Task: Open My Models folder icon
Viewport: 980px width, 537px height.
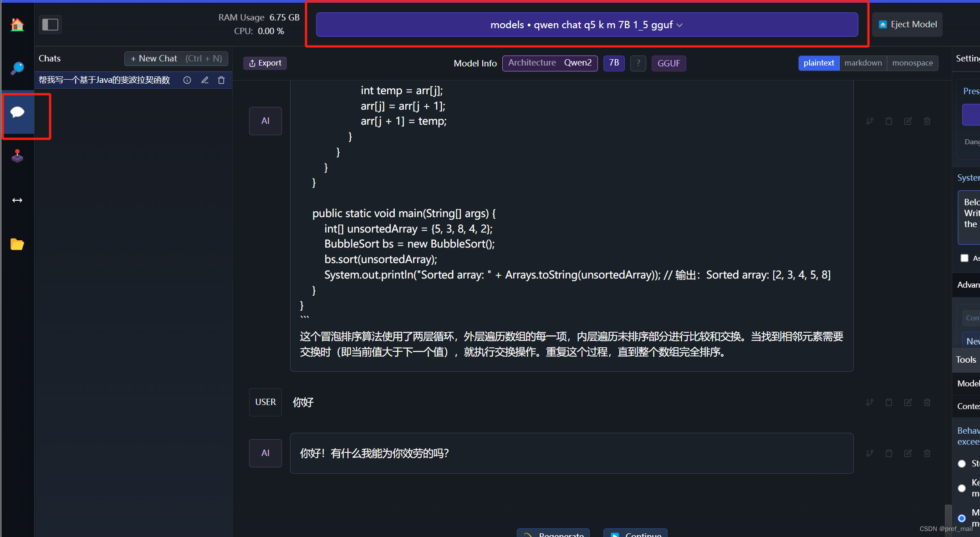Action: pyautogui.click(x=17, y=244)
